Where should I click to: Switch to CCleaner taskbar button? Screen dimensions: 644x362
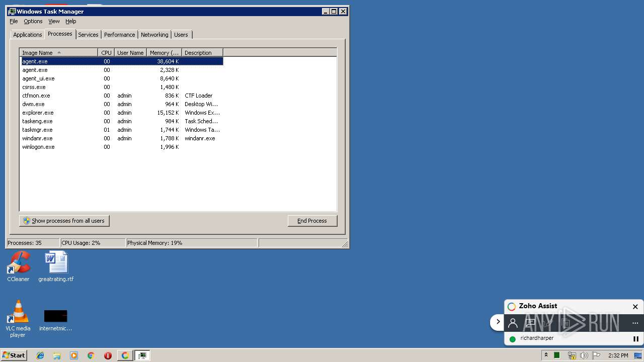coord(125,355)
